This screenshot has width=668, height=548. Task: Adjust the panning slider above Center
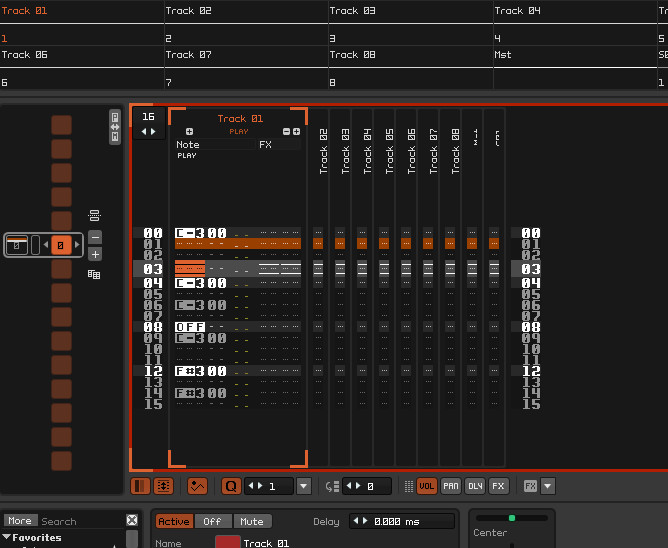512,518
